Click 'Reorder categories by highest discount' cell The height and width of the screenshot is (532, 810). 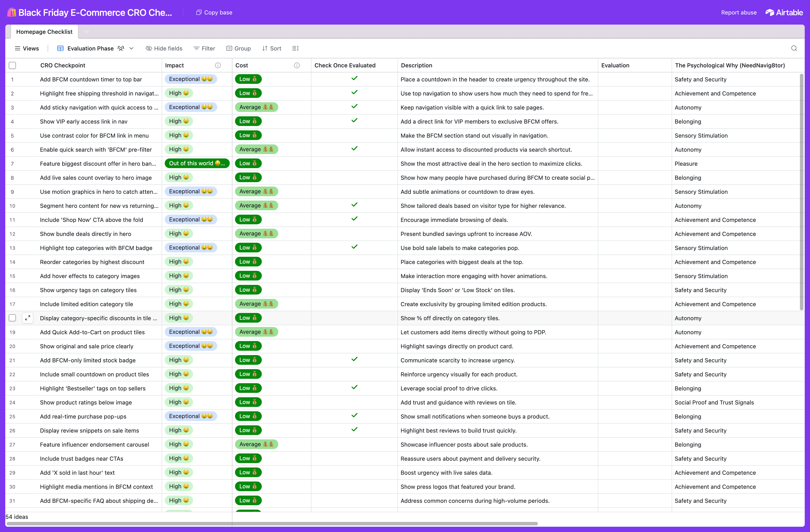[x=92, y=262]
